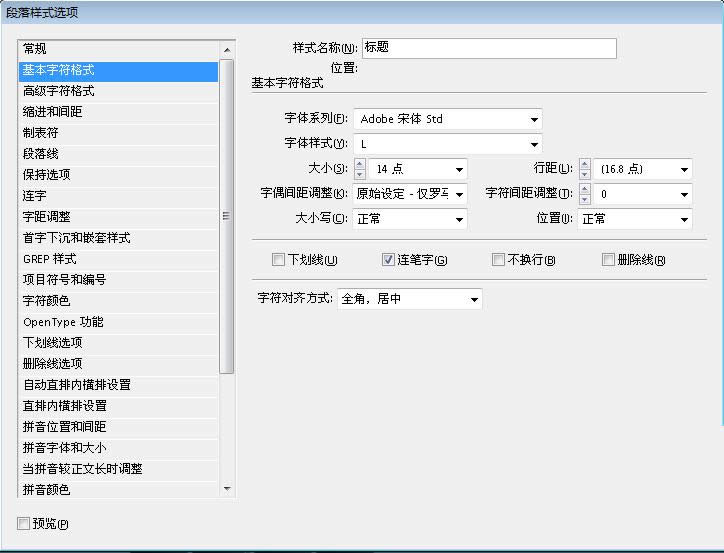Expand the 字符间距调整 tracking dropdown
724x553 pixels.
(x=684, y=194)
